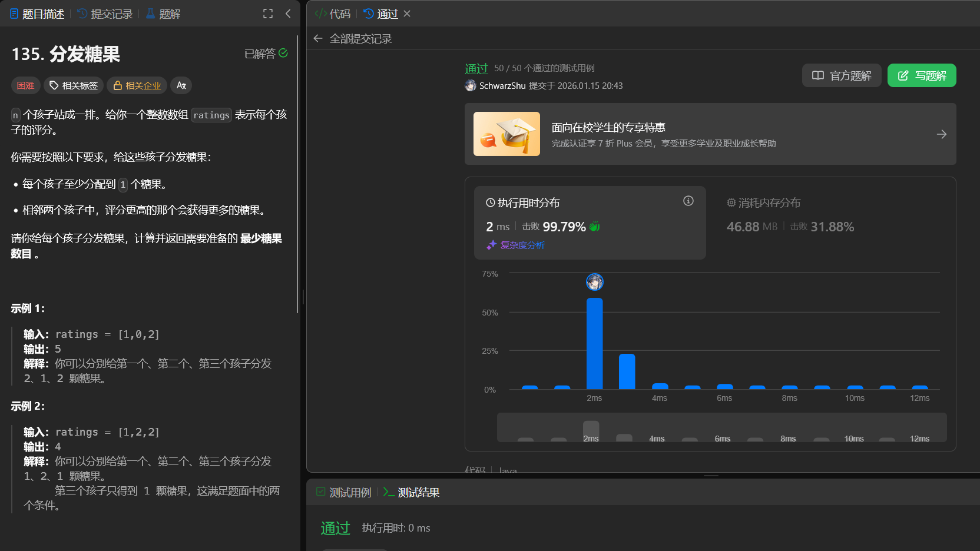The height and width of the screenshot is (551, 980).
Task: Click the 官方题解 button
Action: pos(842,75)
